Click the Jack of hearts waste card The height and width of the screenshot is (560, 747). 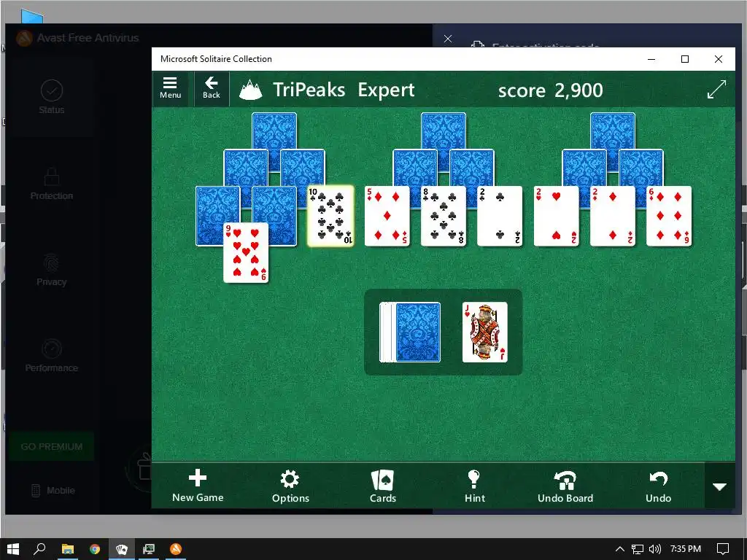pos(484,332)
